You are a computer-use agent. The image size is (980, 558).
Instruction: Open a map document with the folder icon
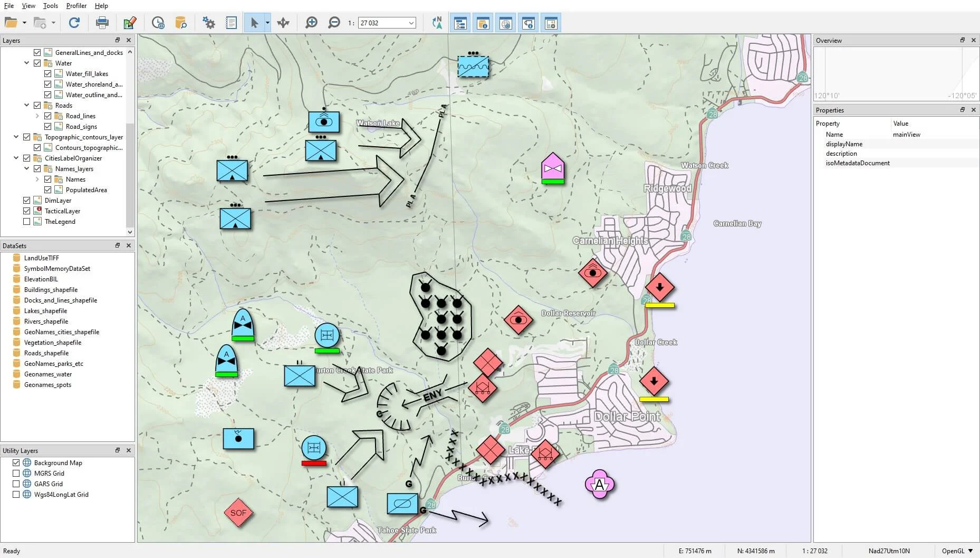click(x=11, y=23)
